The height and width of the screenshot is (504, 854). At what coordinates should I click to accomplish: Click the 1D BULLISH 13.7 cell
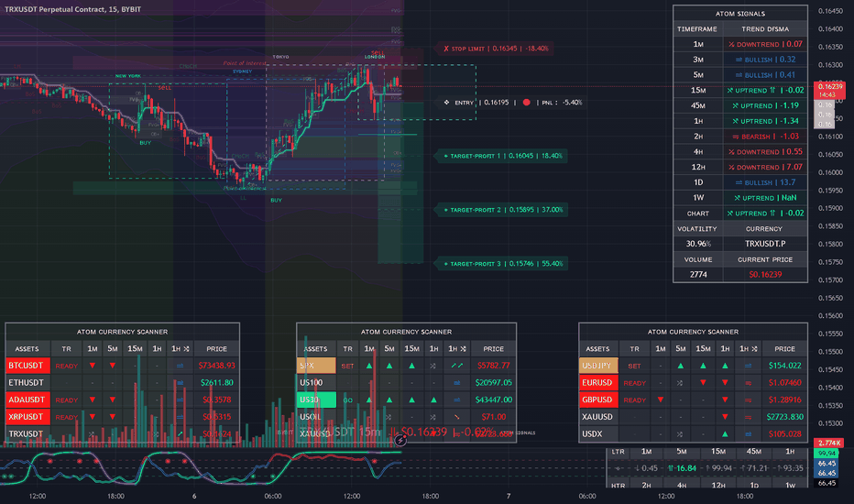click(765, 182)
